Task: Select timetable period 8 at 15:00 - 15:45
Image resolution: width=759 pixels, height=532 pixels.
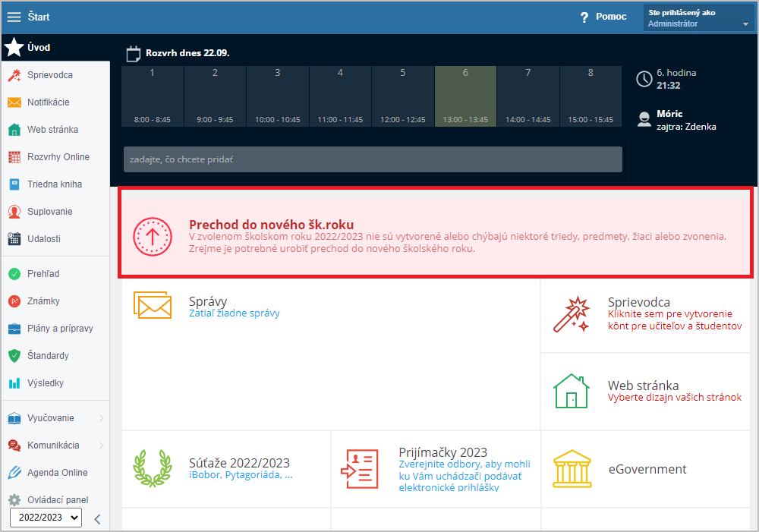Action: click(591, 96)
